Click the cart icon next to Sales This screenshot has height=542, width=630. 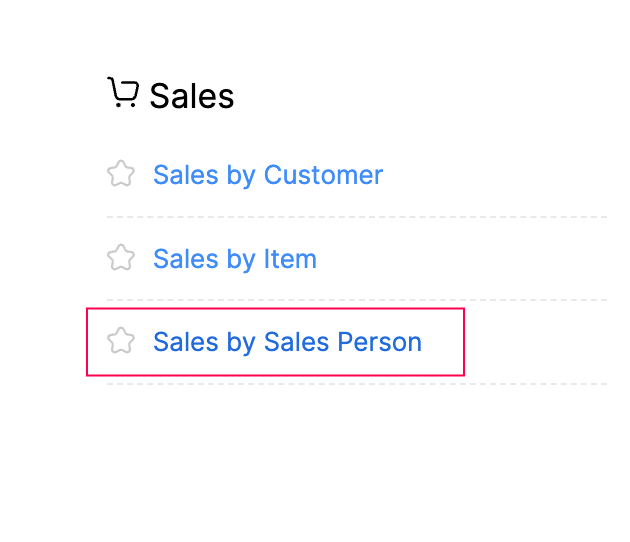click(x=122, y=93)
